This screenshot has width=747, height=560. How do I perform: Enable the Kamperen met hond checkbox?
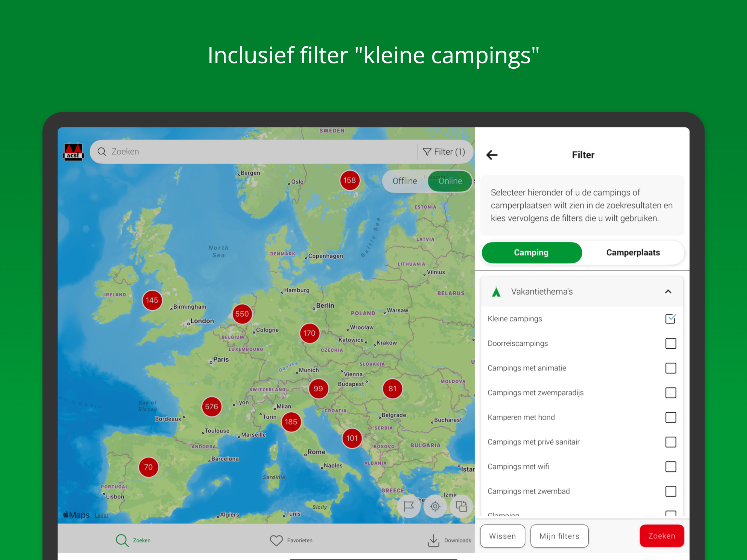(670, 418)
